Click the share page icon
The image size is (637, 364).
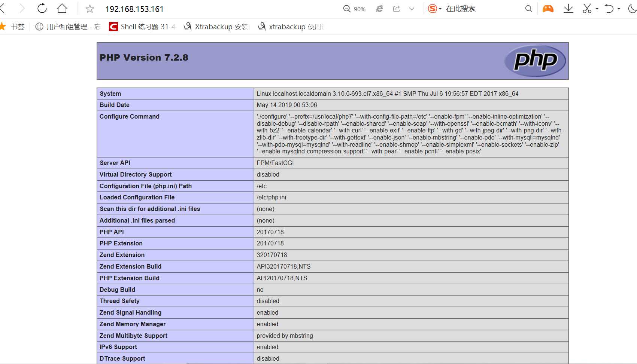[396, 9]
